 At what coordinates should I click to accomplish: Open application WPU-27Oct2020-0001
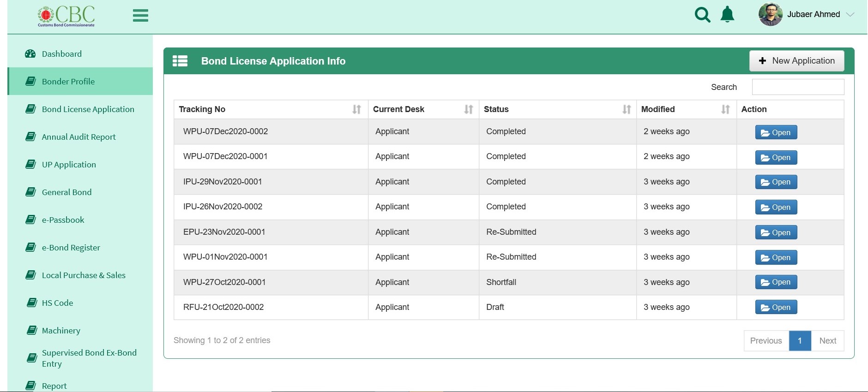point(776,282)
